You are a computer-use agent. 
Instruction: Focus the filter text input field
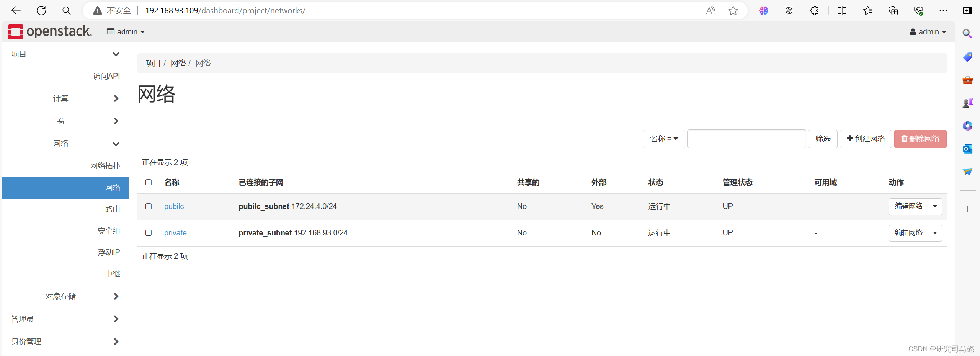point(746,139)
